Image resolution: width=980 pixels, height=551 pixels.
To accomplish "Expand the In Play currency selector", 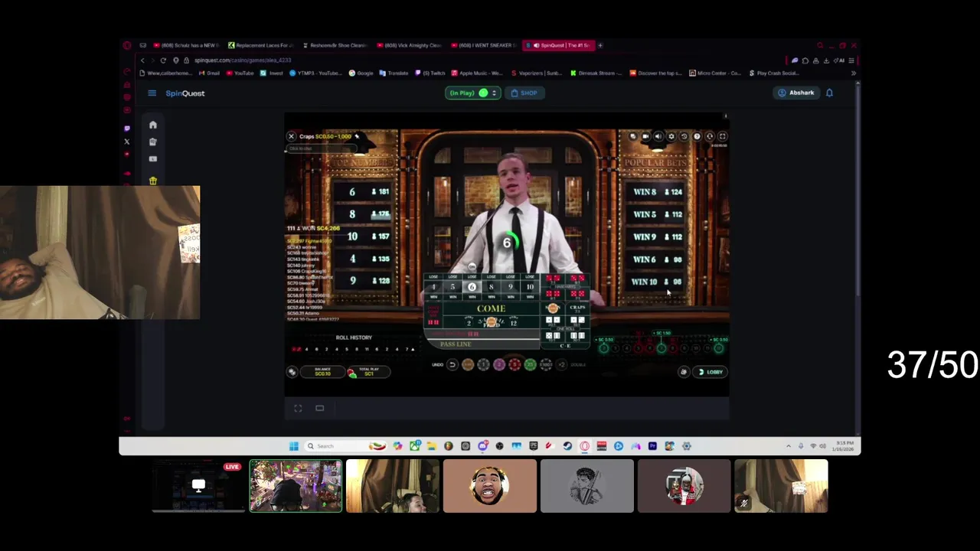I will [494, 93].
